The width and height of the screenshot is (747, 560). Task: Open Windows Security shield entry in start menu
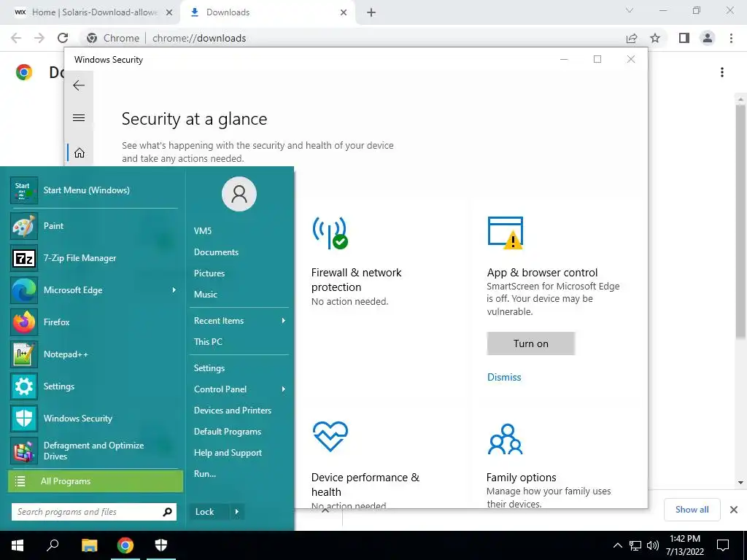pos(94,418)
